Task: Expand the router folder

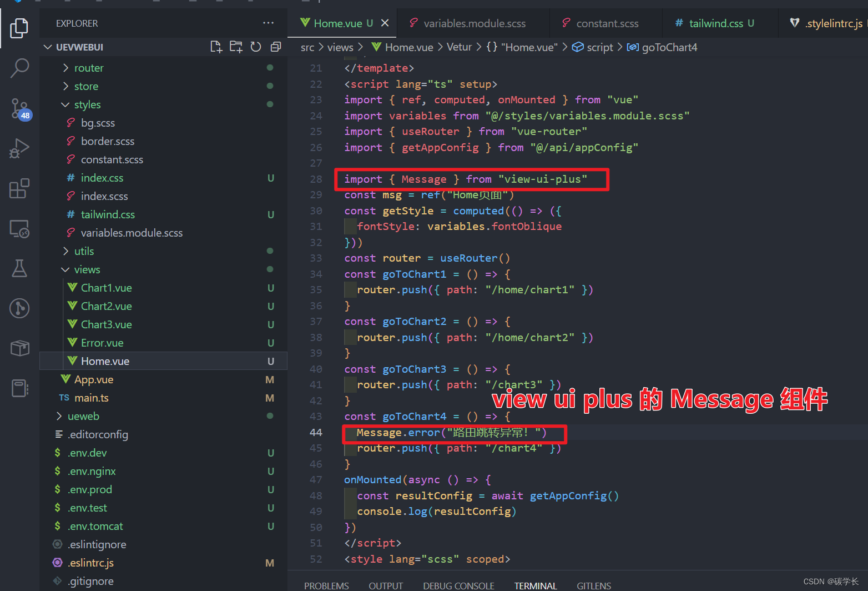Action: tap(89, 68)
